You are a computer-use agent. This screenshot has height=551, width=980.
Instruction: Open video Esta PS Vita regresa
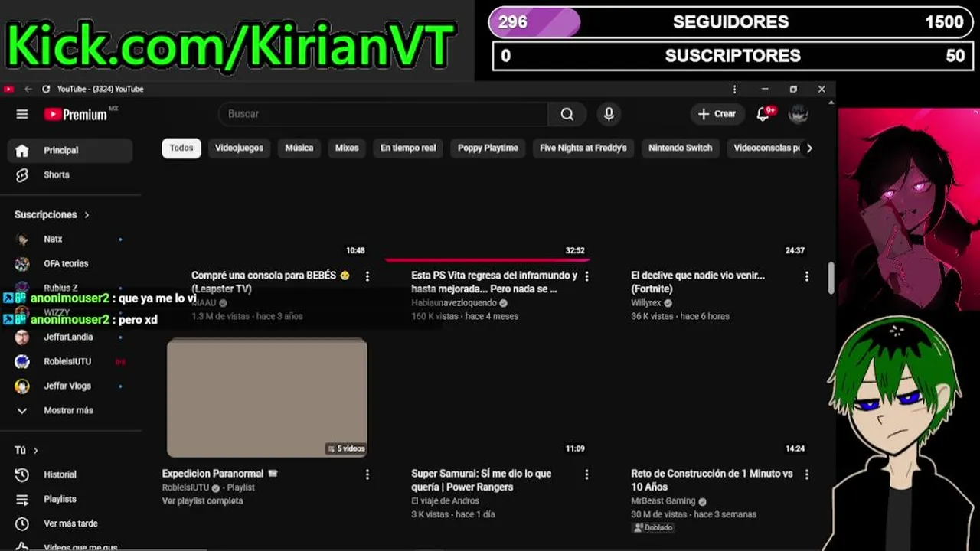(x=495, y=282)
